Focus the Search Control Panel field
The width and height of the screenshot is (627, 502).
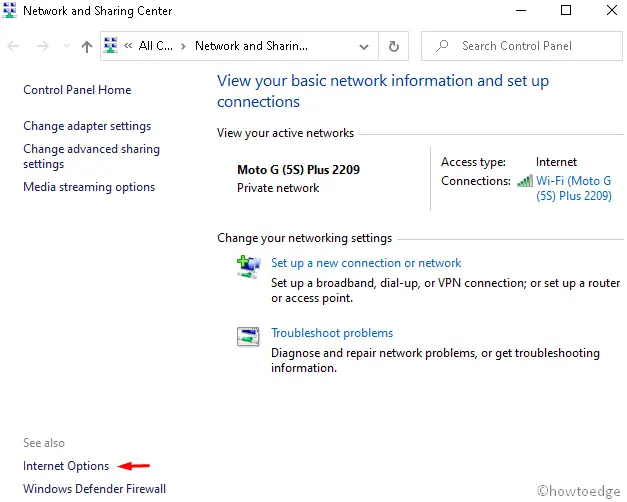tap(521, 46)
